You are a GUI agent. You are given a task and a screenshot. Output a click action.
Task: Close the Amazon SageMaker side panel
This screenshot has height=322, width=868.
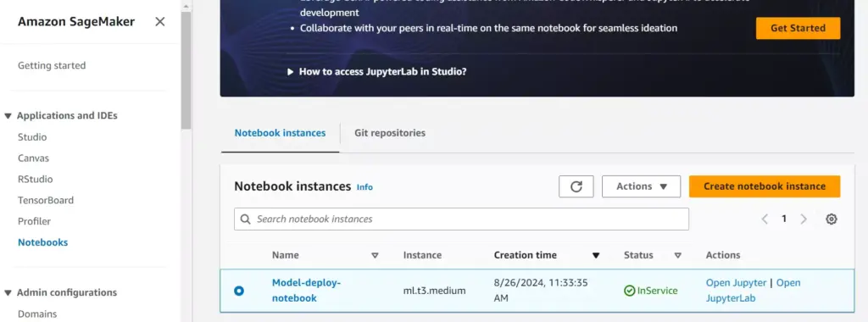click(160, 21)
